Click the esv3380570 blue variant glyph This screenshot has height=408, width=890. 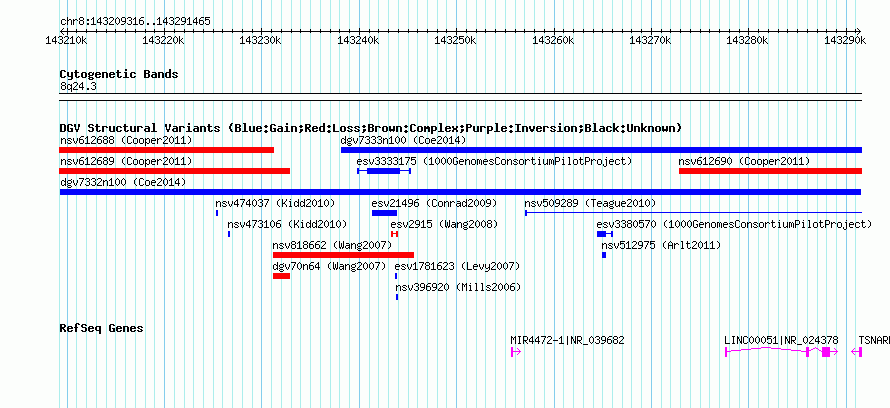(604, 234)
